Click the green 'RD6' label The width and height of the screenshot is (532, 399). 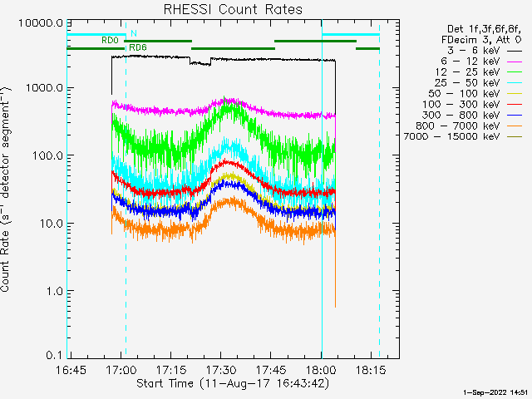pyautogui.click(x=138, y=47)
